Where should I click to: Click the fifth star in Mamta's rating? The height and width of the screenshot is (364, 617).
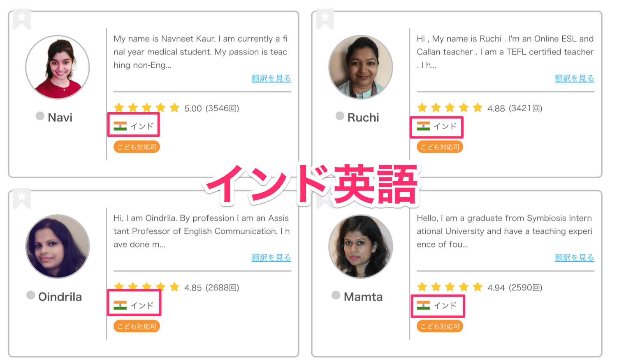point(478,287)
